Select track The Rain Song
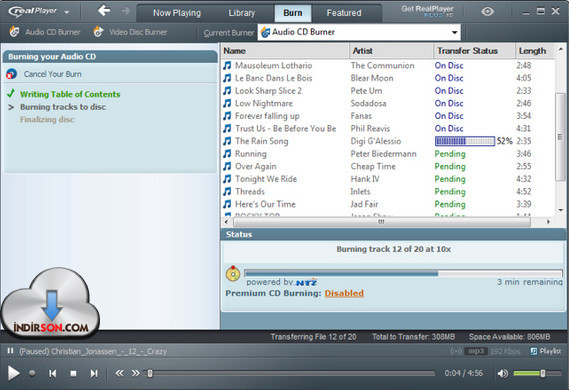The image size is (569, 390). [x=261, y=141]
